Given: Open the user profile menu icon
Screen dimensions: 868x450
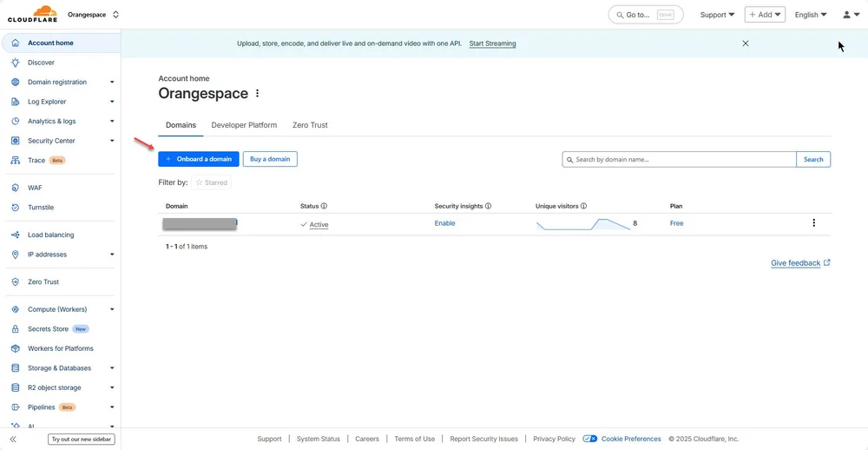Looking at the screenshot, I should [851, 15].
